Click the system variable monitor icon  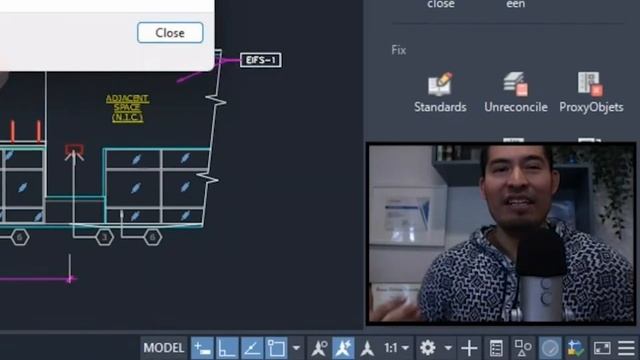click(576, 348)
